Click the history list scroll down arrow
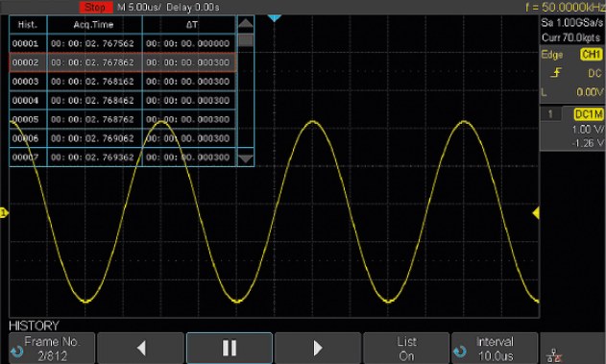This screenshot has height=364, width=606. [246, 158]
